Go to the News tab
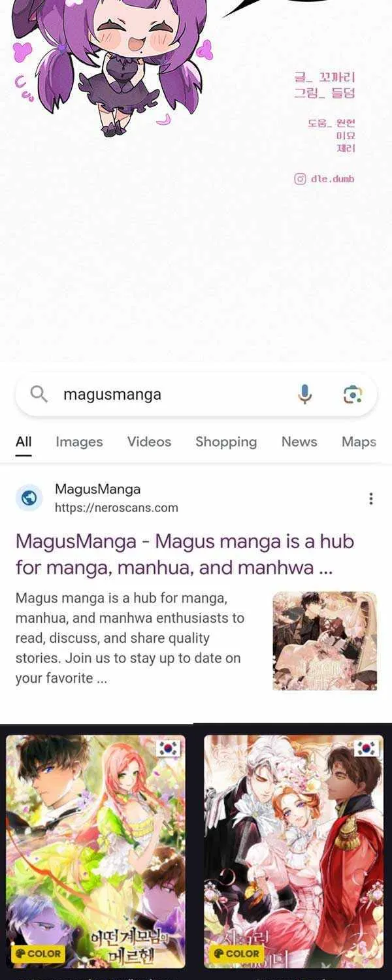The image size is (392, 980). click(x=299, y=442)
